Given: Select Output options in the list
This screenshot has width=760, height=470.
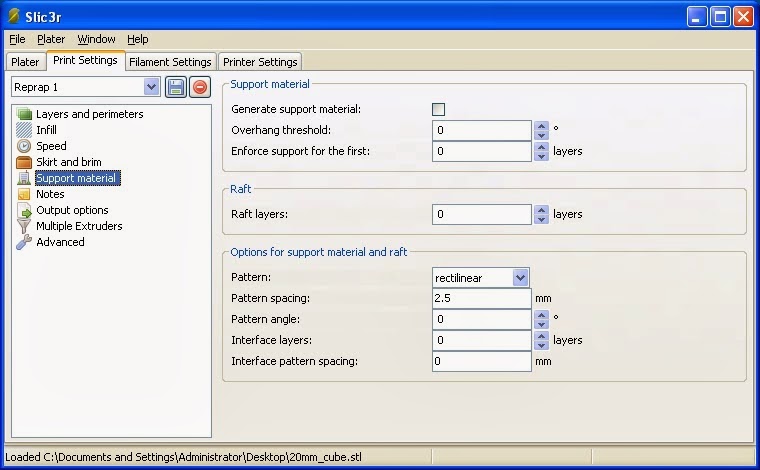Looking at the screenshot, I should pos(72,210).
